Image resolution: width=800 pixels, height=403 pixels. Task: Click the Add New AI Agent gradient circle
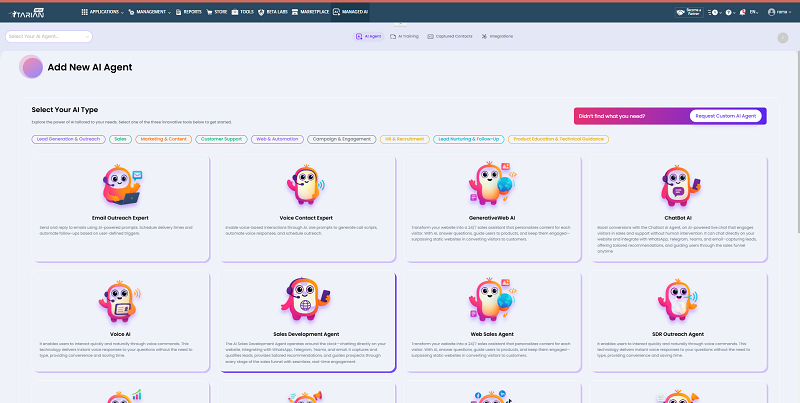tap(32, 67)
